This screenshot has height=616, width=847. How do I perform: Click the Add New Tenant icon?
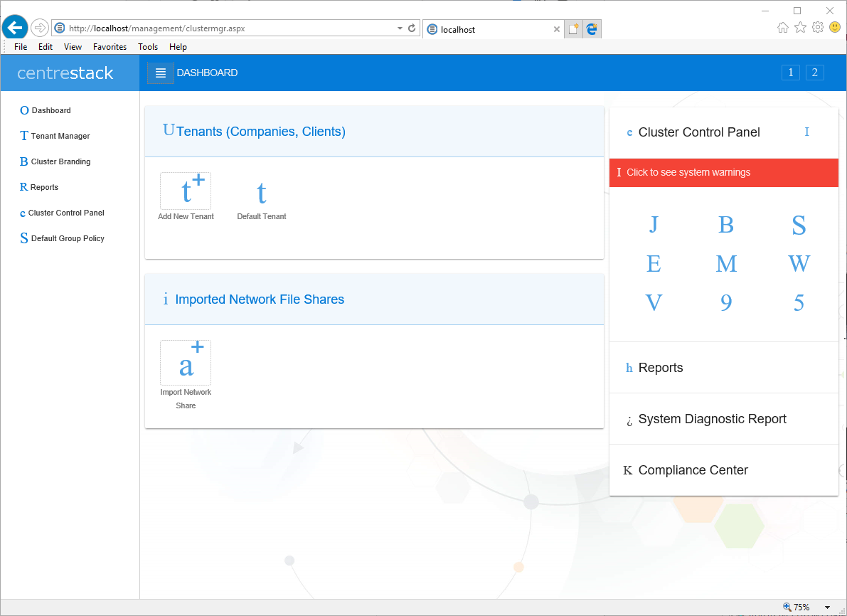click(x=186, y=191)
